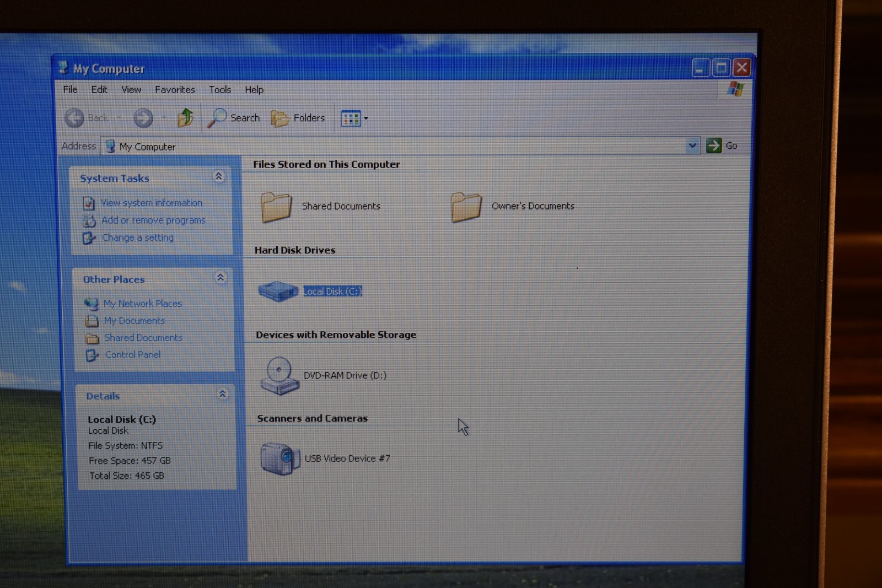Open the Help menu
This screenshot has width=882, height=588.
click(x=254, y=89)
